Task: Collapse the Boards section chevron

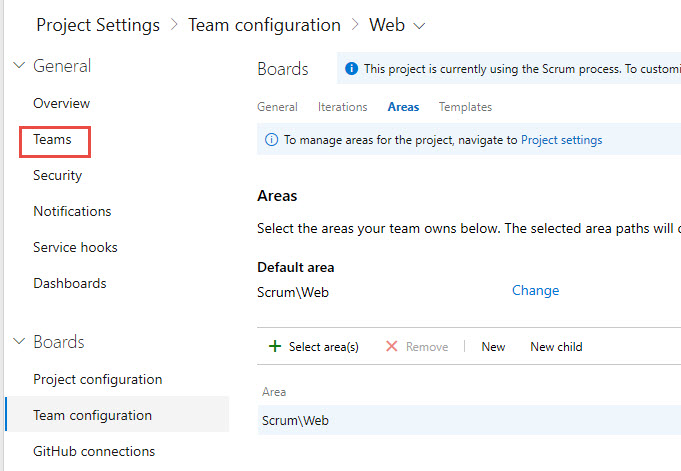Action: [18, 342]
